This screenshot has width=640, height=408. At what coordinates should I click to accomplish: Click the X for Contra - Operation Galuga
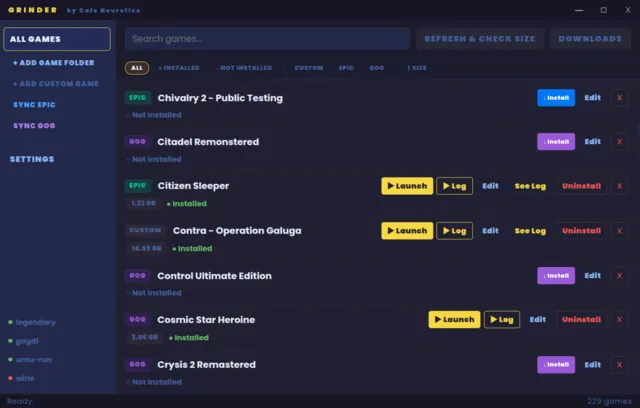(619, 231)
